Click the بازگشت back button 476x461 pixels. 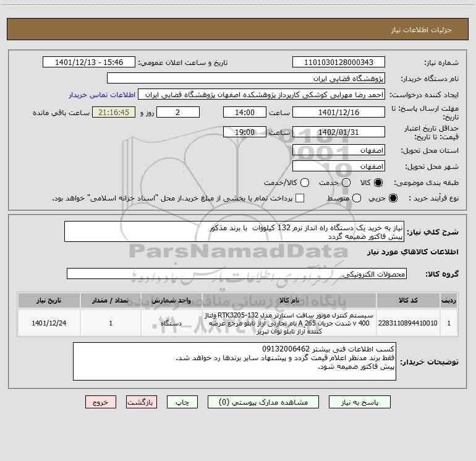tap(142, 402)
